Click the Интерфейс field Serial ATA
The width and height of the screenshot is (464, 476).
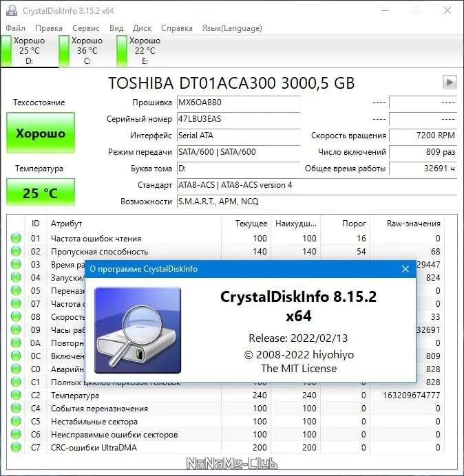click(x=238, y=136)
